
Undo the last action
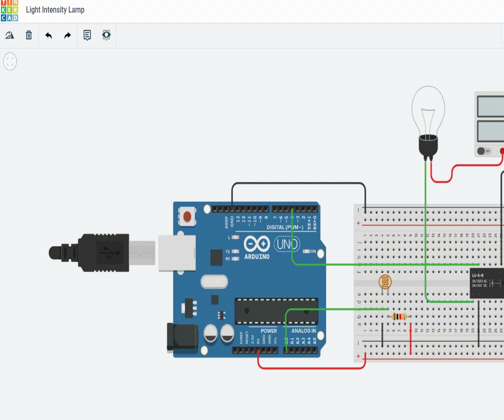click(x=48, y=35)
